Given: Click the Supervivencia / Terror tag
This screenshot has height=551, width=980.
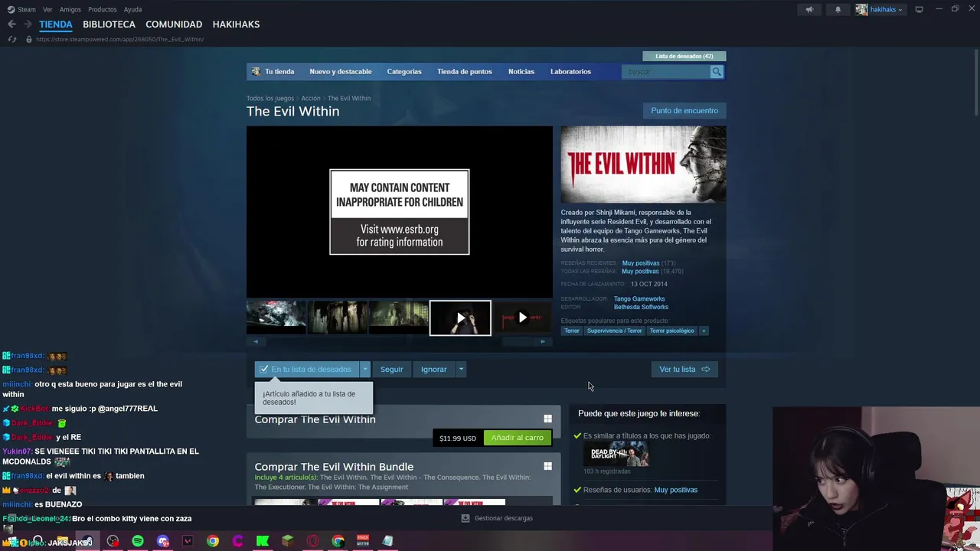Looking at the screenshot, I should (614, 331).
